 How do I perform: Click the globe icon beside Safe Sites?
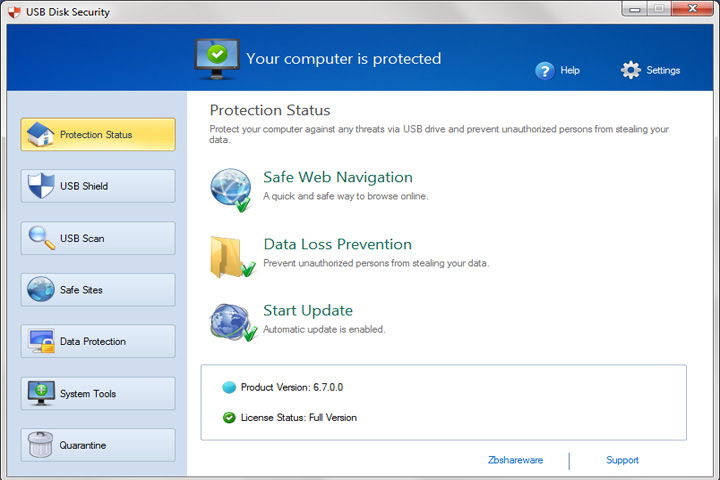pos(40,289)
